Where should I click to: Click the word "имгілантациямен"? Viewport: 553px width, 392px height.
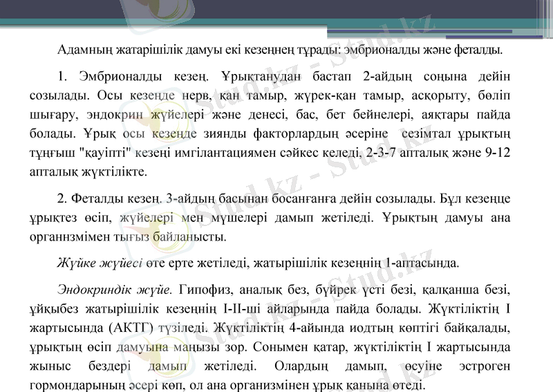[x=226, y=153]
